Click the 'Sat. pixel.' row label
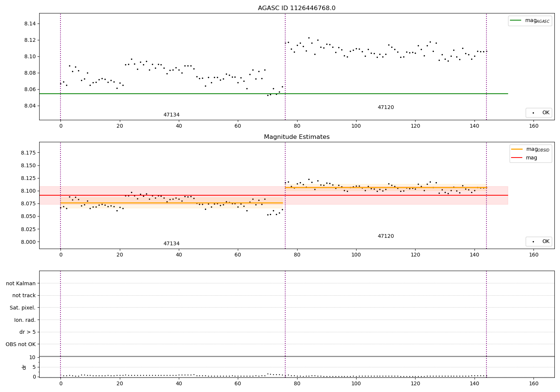560x392 pixels. [x=23, y=308]
